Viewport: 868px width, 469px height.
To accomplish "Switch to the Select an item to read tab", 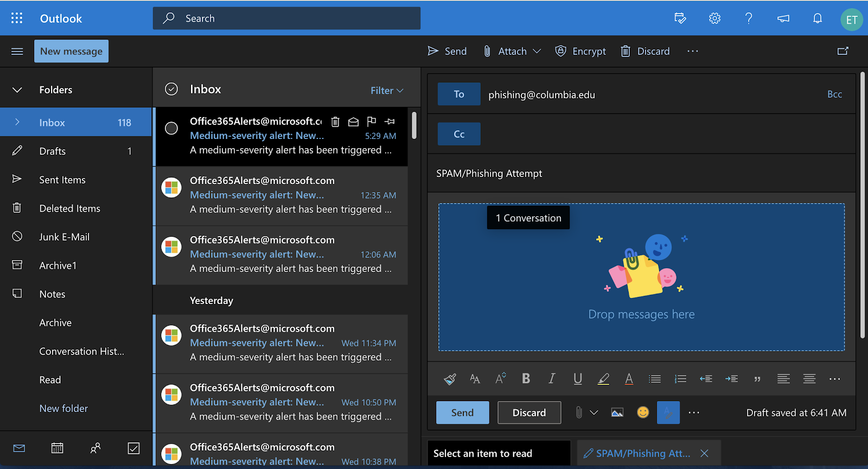I will (x=499, y=453).
